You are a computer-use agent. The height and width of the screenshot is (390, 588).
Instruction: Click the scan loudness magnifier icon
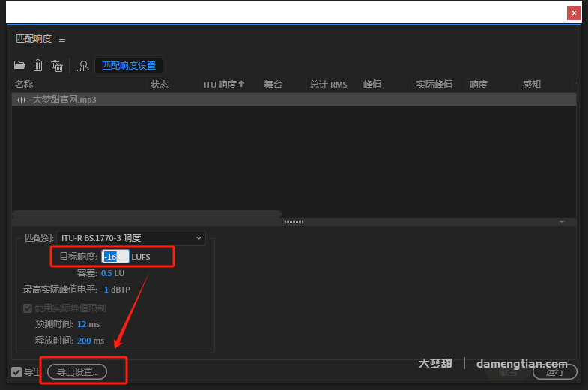coord(83,66)
